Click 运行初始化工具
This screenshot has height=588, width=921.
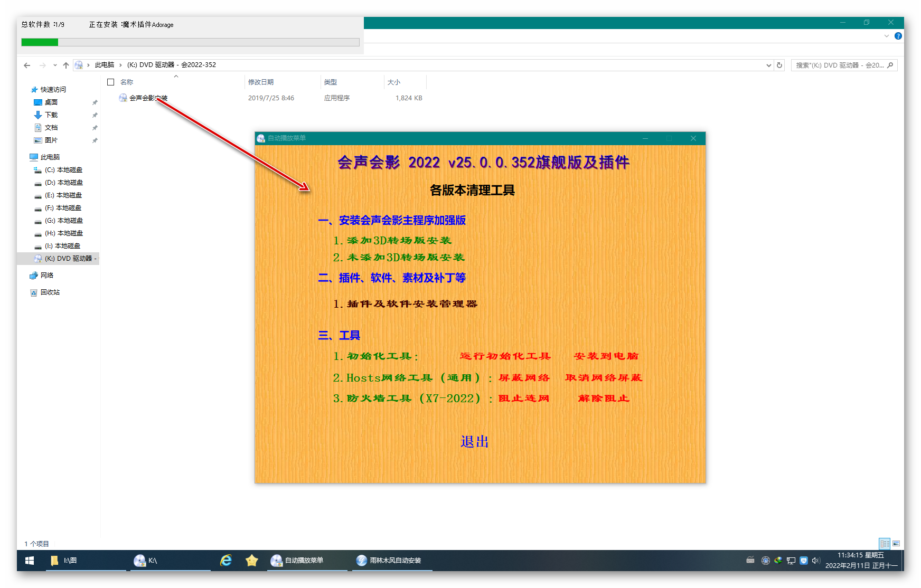pyautogui.click(x=505, y=356)
